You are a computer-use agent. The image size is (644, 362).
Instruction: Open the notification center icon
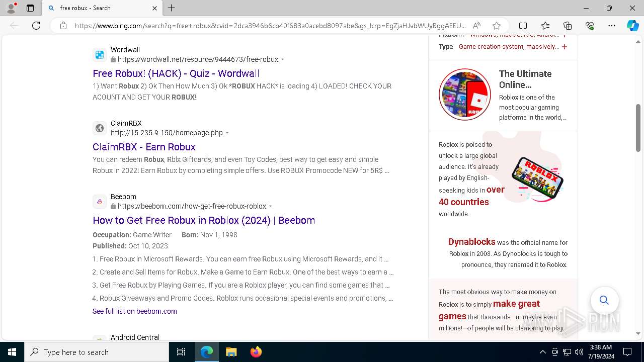tap(627, 352)
